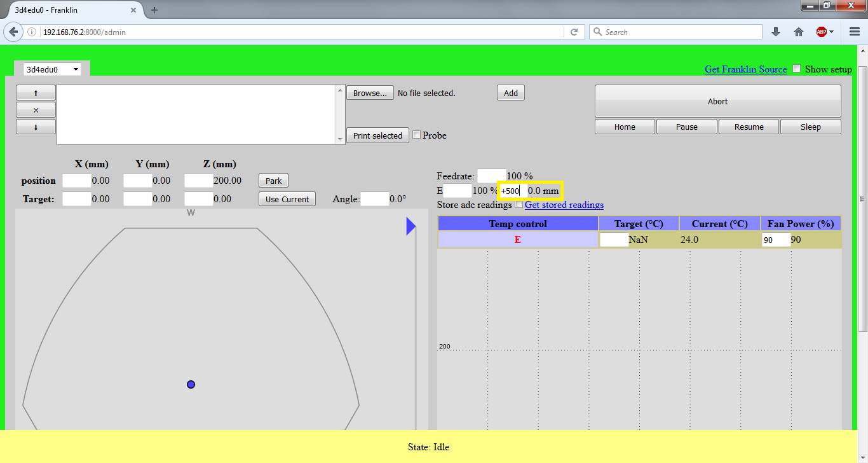The image size is (868, 463).
Task: Toggle the Probe checkbox
Action: coord(417,135)
